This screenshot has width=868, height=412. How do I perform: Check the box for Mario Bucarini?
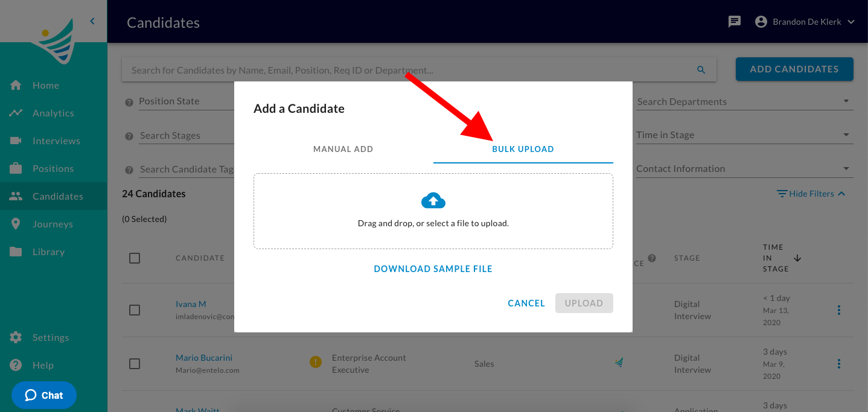[x=135, y=364]
